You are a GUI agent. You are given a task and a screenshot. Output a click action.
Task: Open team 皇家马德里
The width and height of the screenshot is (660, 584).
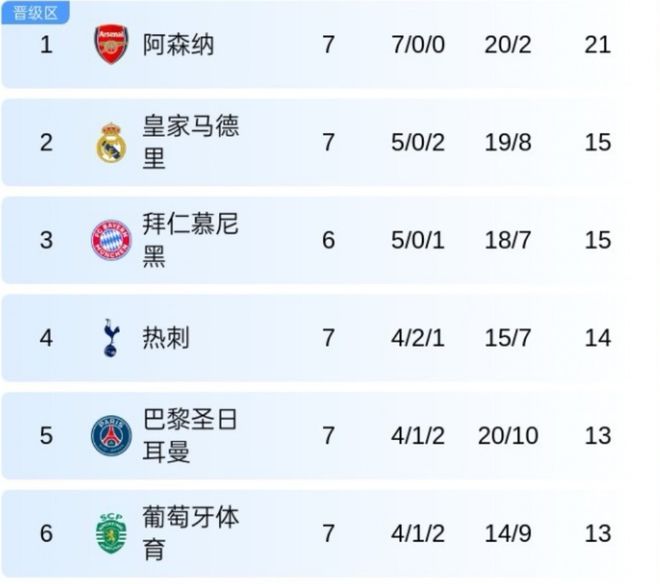point(190,142)
